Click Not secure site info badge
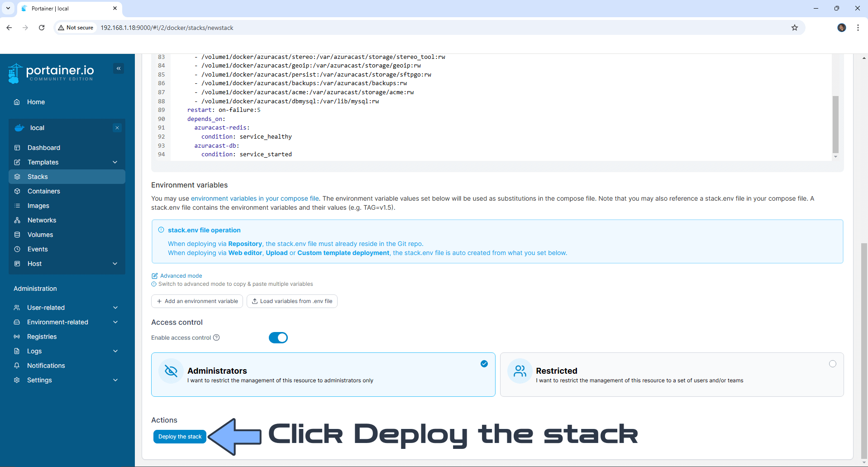Screen dimensions: 868x467 (x=76, y=28)
